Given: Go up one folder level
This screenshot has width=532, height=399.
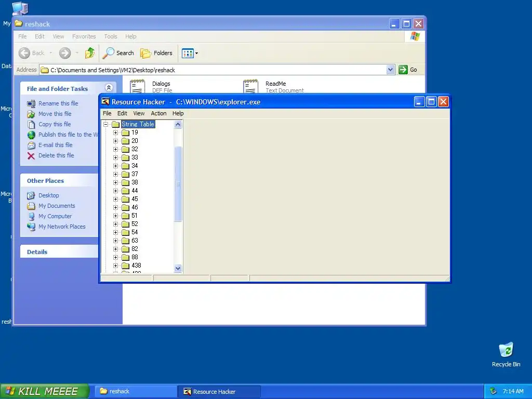Looking at the screenshot, I should tap(90, 53).
